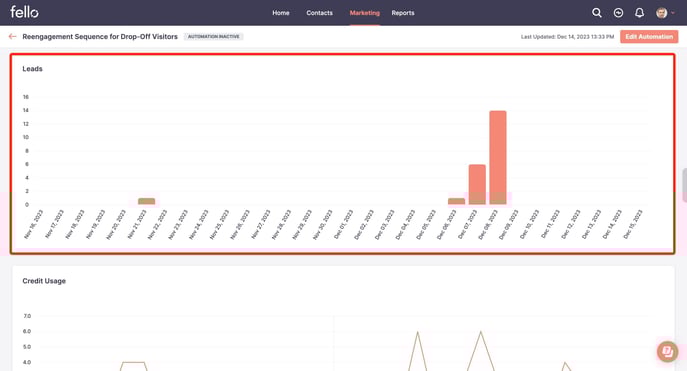Click the 16 value on Leads axis
This screenshot has width=687, height=371.
click(25, 97)
